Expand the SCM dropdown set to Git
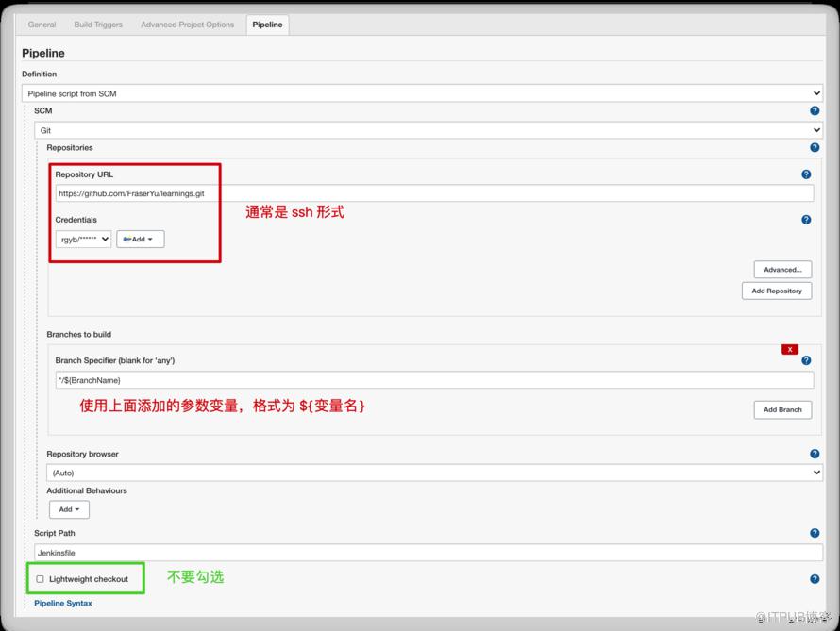 [x=428, y=130]
